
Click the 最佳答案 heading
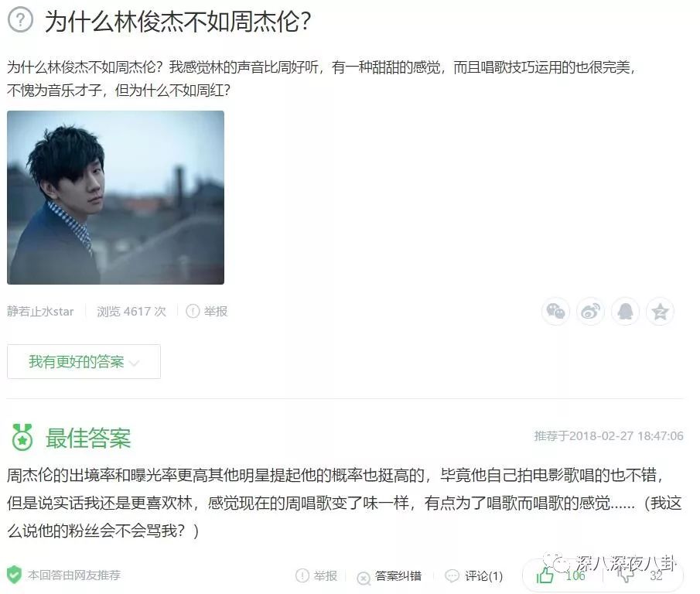(88, 438)
